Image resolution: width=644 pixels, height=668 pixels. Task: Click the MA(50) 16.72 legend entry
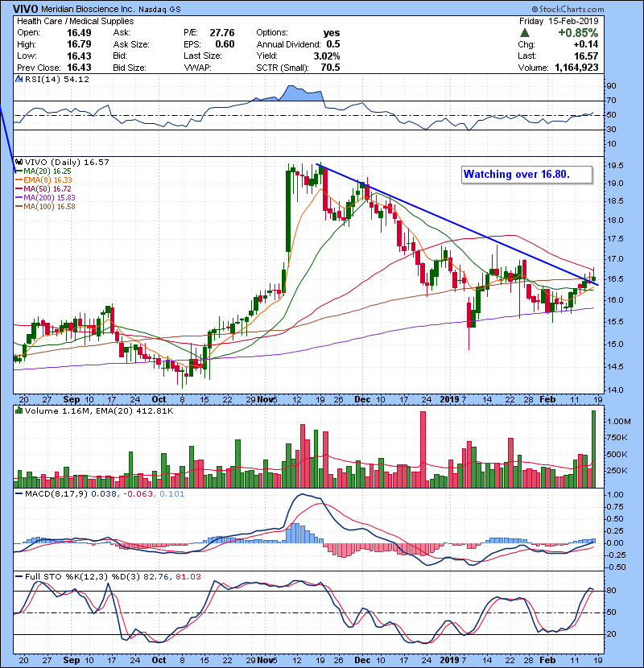coord(43,188)
